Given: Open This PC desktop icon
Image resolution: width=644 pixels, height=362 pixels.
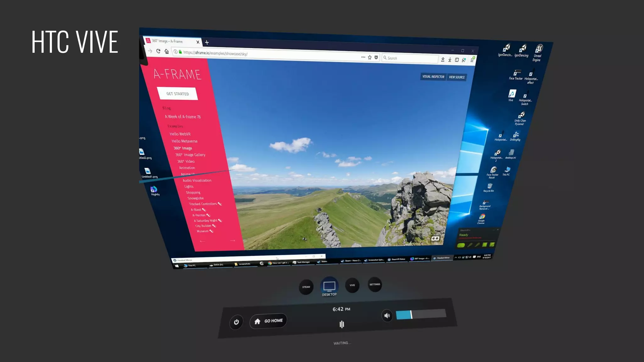Looking at the screenshot, I should [507, 172].
